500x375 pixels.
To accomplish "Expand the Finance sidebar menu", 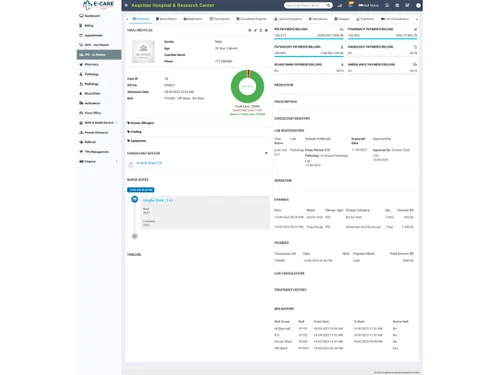I will pos(99,161).
